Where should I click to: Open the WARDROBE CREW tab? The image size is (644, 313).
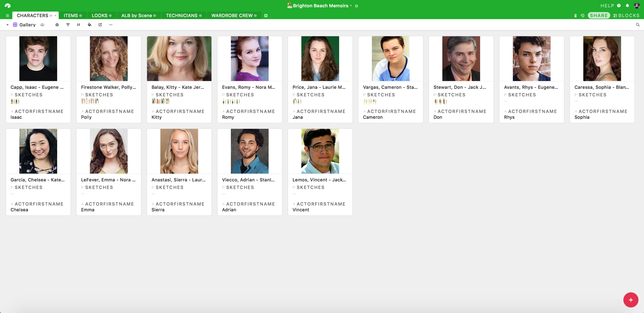coord(232,15)
